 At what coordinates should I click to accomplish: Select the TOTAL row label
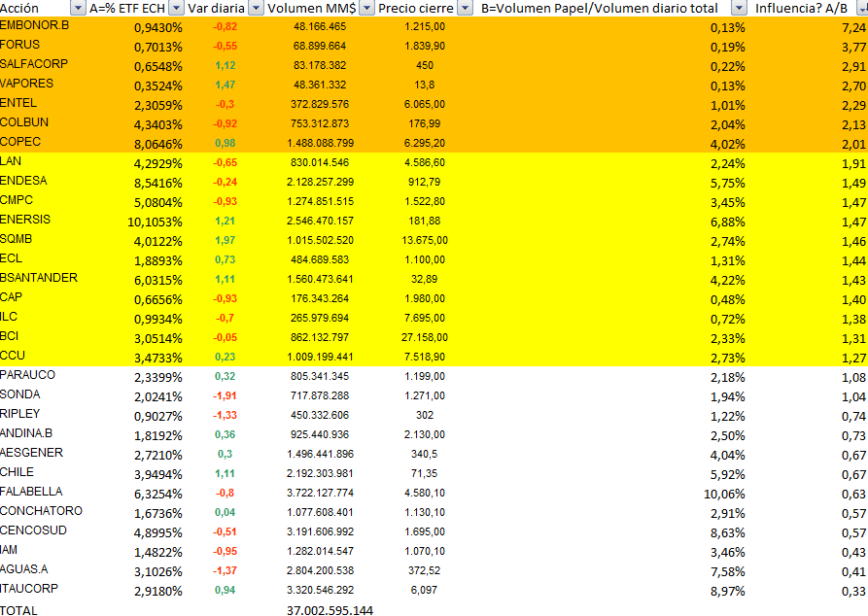(x=18, y=610)
